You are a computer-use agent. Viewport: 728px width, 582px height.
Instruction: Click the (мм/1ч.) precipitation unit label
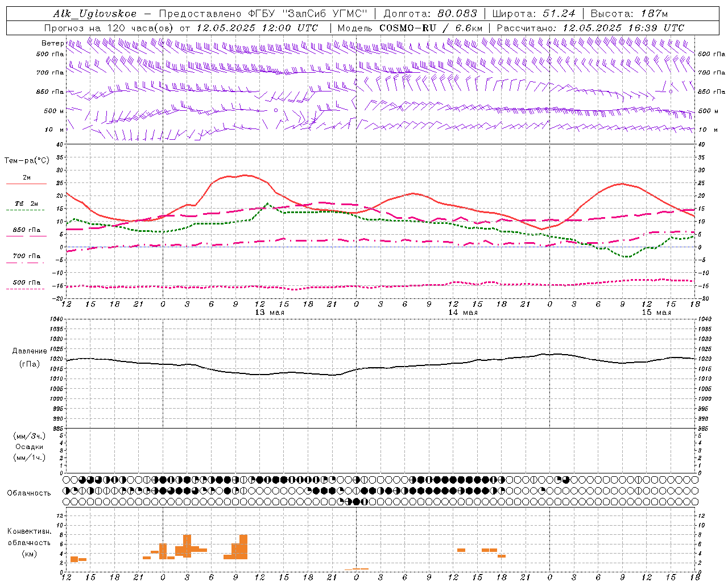pyautogui.click(x=29, y=458)
